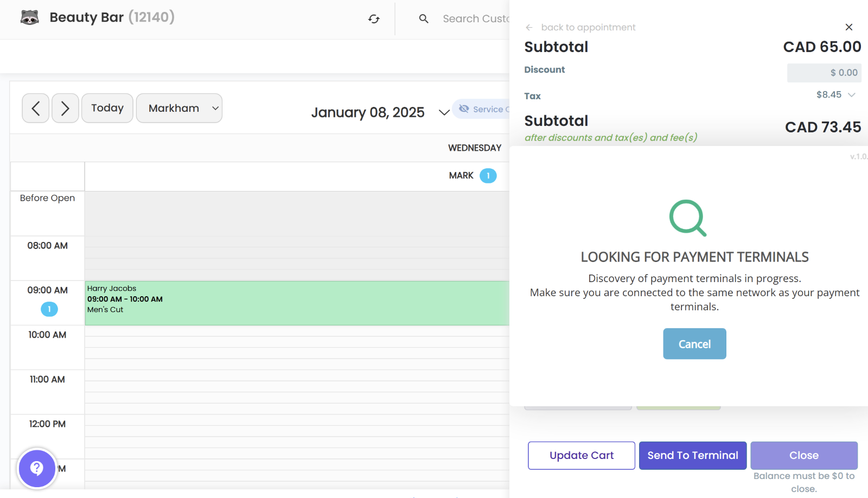Expand the January 08, 2025 date picker

(x=444, y=112)
